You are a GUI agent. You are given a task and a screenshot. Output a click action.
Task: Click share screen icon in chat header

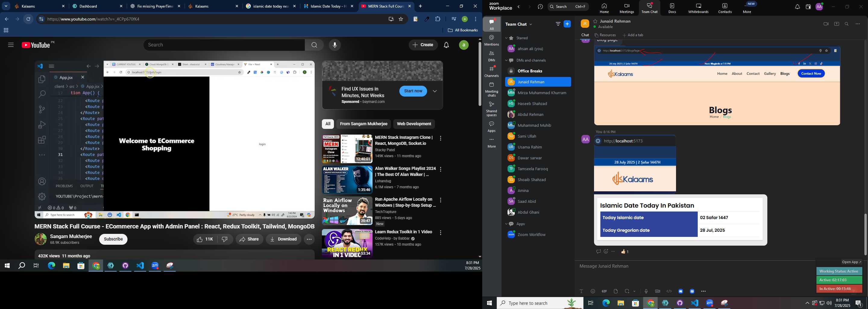(x=837, y=24)
